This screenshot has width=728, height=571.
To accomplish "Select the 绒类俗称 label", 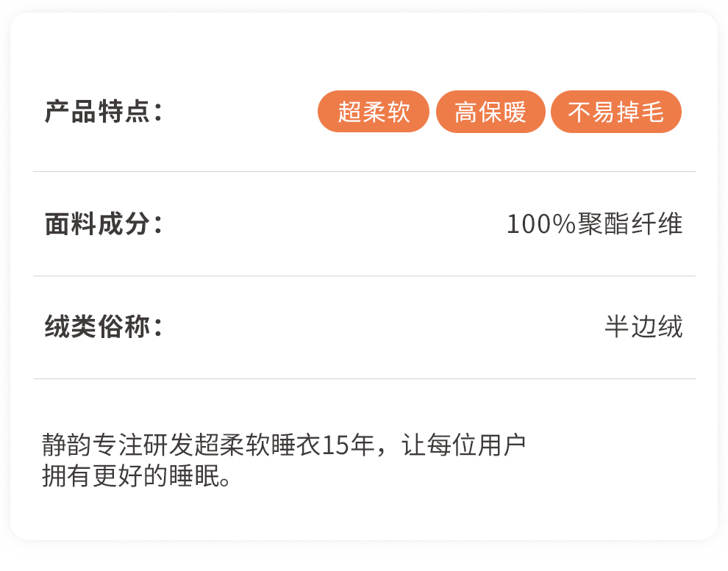I will [103, 327].
